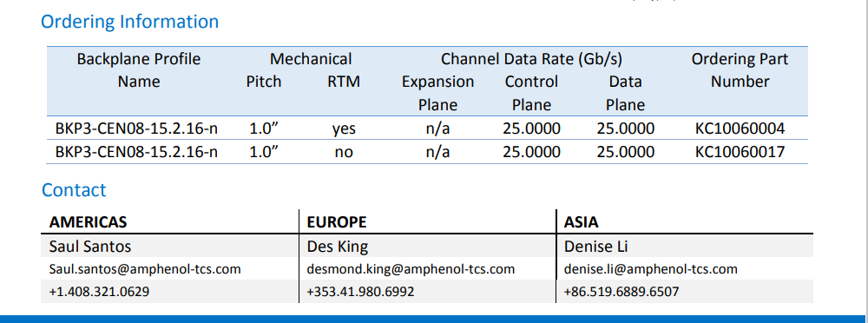Open desmond.king@amphenol-tcs.com email link
The image size is (868, 323).
pos(411,269)
